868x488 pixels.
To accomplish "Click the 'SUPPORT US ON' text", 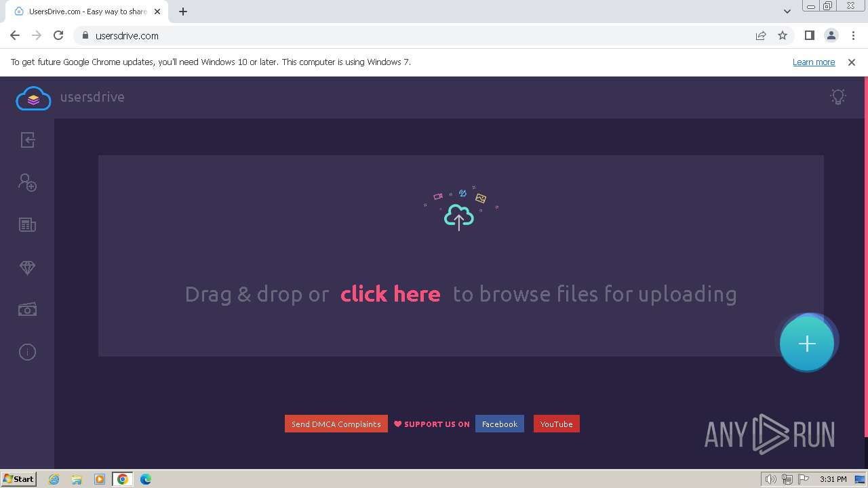I will pyautogui.click(x=437, y=424).
